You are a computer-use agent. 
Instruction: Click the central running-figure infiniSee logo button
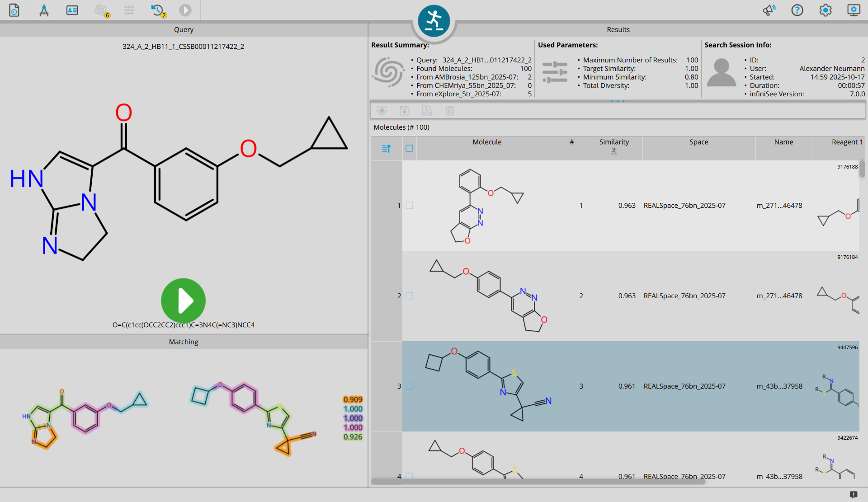[434, 21]
